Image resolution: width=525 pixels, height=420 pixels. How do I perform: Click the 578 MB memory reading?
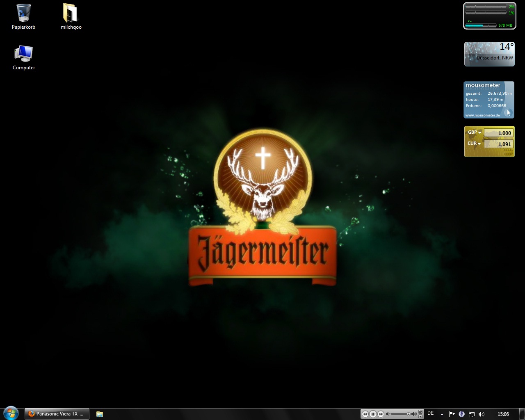point(505,25)
